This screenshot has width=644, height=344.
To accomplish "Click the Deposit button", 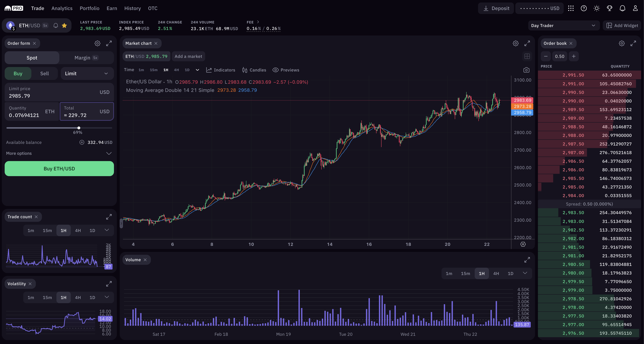I will pyautogui.click(x=496, y=8).
